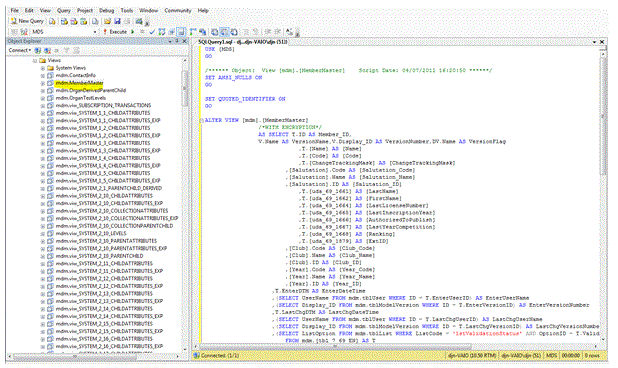Toggle Results to Text output mode

click(x=215, y=32)
